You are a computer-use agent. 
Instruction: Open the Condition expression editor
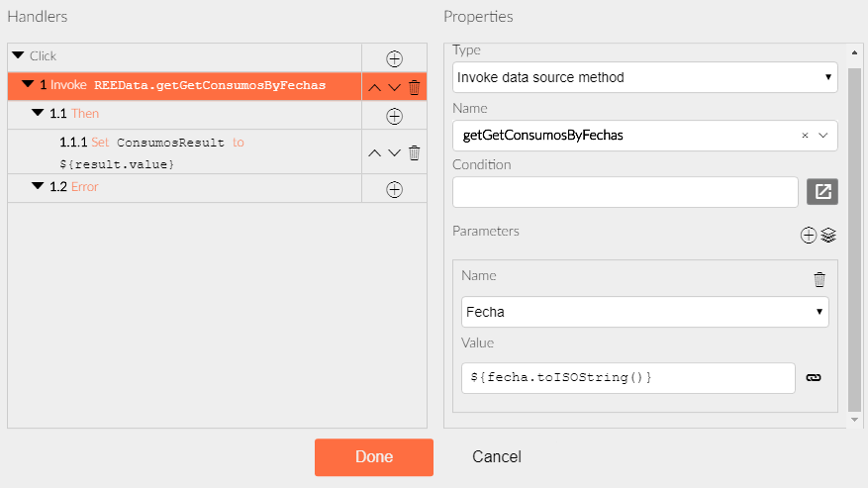tap(822, 192)
